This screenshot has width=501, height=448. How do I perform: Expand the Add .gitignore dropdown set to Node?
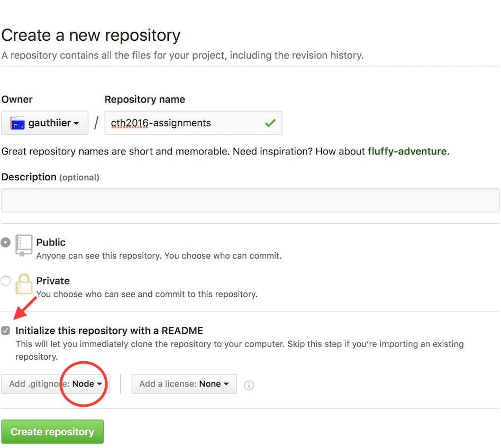pos(56,384)
